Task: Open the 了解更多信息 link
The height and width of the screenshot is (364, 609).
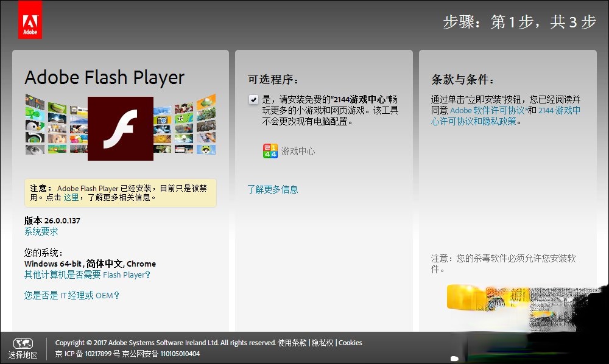Action: point(273,189)
